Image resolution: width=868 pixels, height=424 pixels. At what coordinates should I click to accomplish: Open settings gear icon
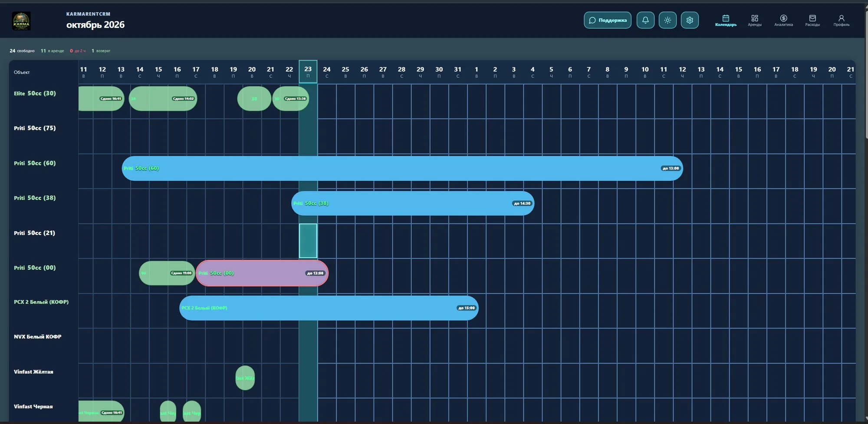point(690,20)
